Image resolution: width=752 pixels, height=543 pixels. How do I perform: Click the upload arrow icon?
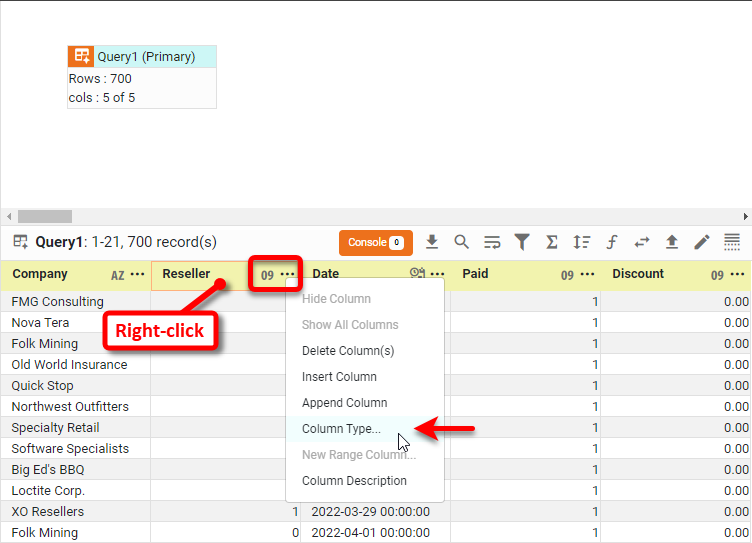[x=672, y=242]
